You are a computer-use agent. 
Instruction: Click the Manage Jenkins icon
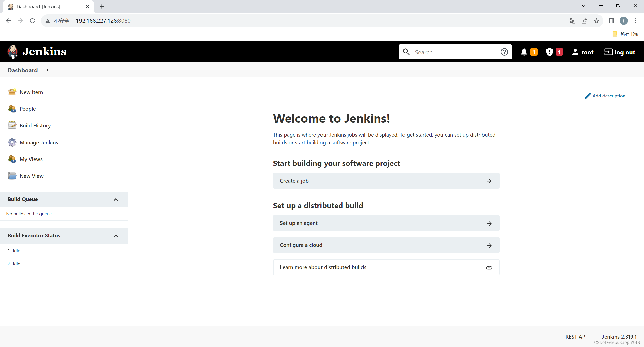[12, 142]
